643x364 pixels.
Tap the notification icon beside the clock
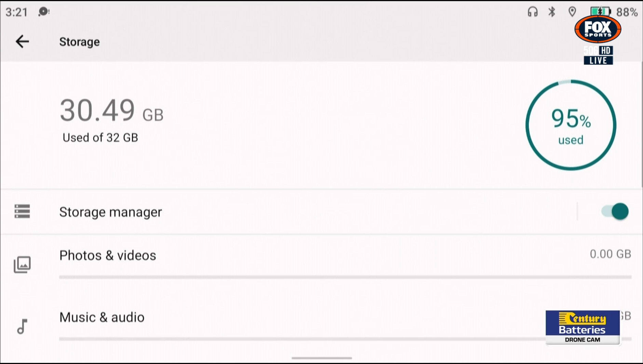44,12
